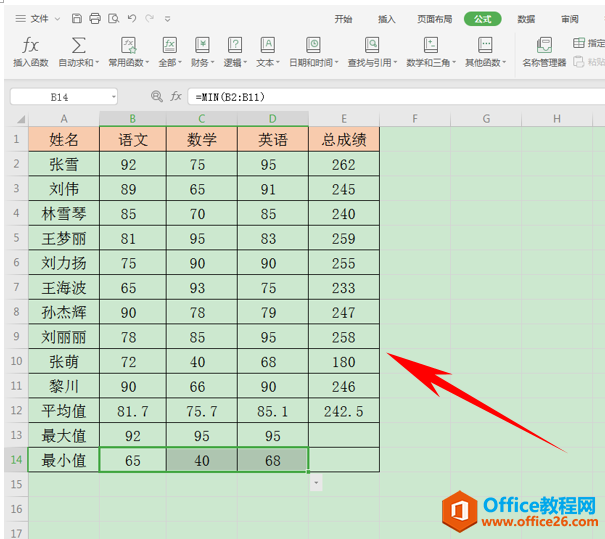
Task: Expand the 常用函数 dropdown arrow
Action: [147, 63]
